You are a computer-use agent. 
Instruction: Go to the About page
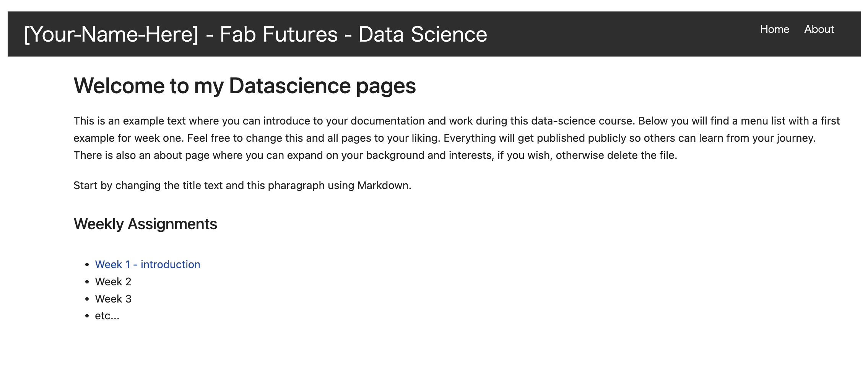(x=819, y=29)
